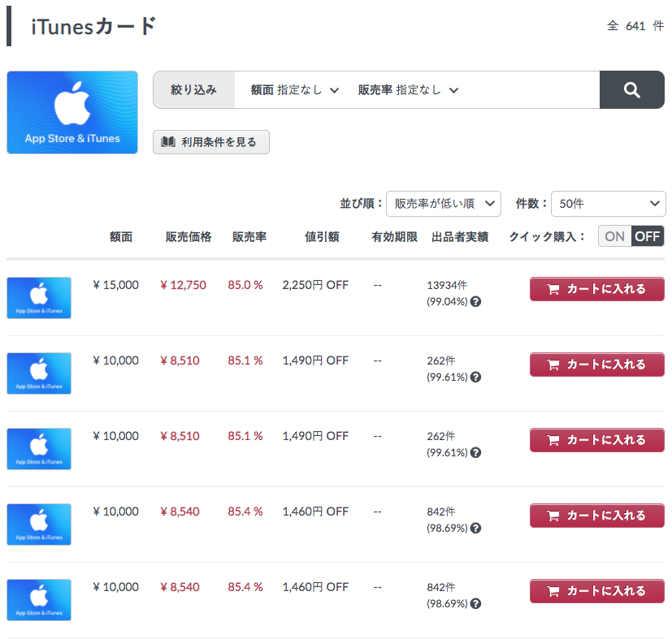Viewport: 672px width, 639px height.
Task: Open the 販売率 指定なし filter dropdown
Action: coord(408,90)
